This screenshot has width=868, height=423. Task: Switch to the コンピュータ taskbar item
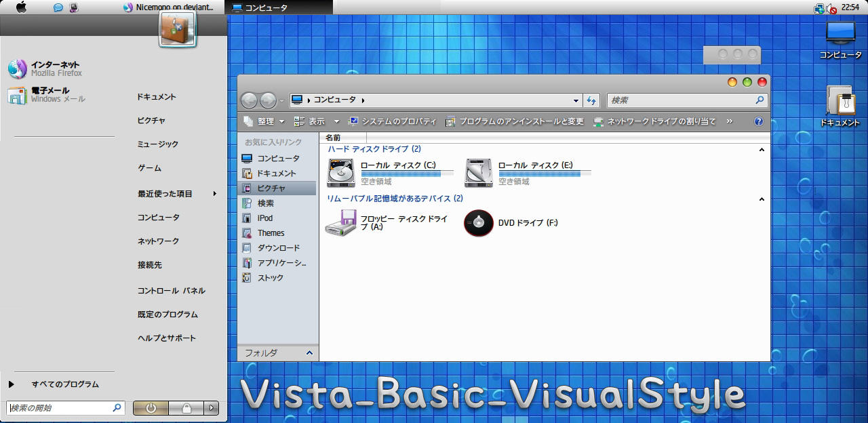(x=278, y=7)
